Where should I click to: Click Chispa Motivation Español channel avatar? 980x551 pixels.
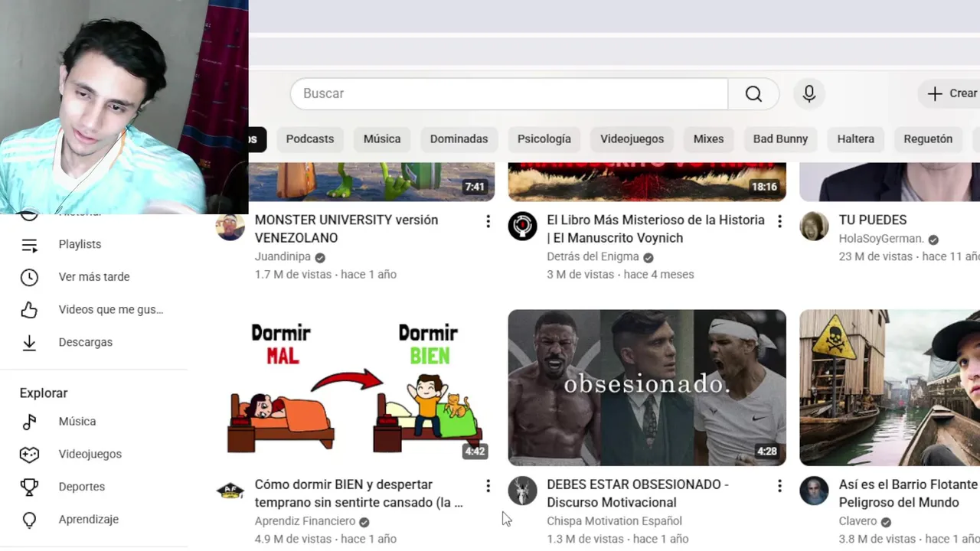pos(522,491)
